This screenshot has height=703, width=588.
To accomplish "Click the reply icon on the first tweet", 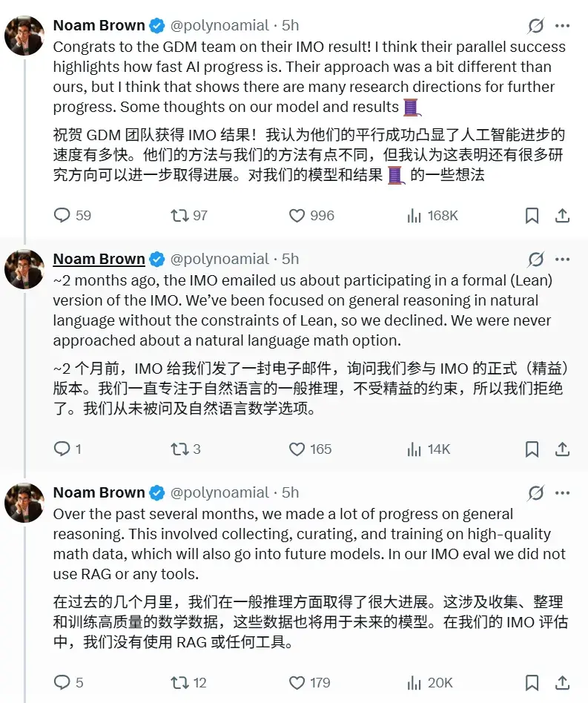I will pyautogui.click(x=60, y=216).
